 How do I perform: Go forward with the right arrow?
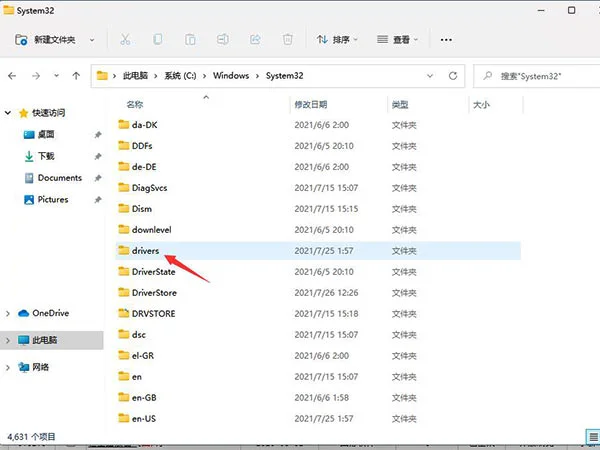click(36, 76)
